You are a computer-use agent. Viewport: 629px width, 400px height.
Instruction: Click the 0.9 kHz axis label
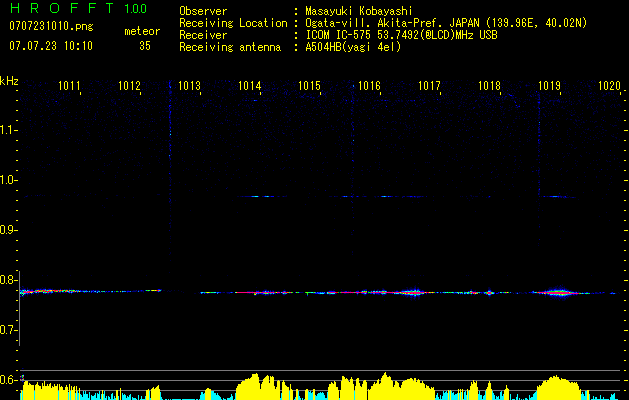7,230
